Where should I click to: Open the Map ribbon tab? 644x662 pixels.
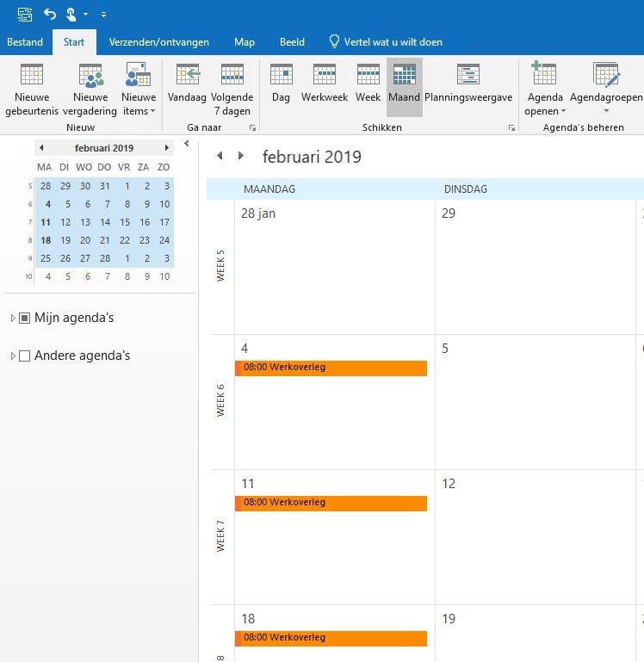click(245, 42)
